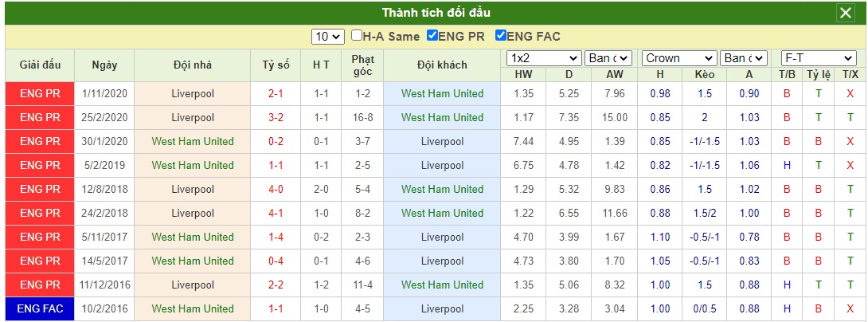Expand the 1x2 odds type dropdown
868x322 pixels.
tap(544, 58)
